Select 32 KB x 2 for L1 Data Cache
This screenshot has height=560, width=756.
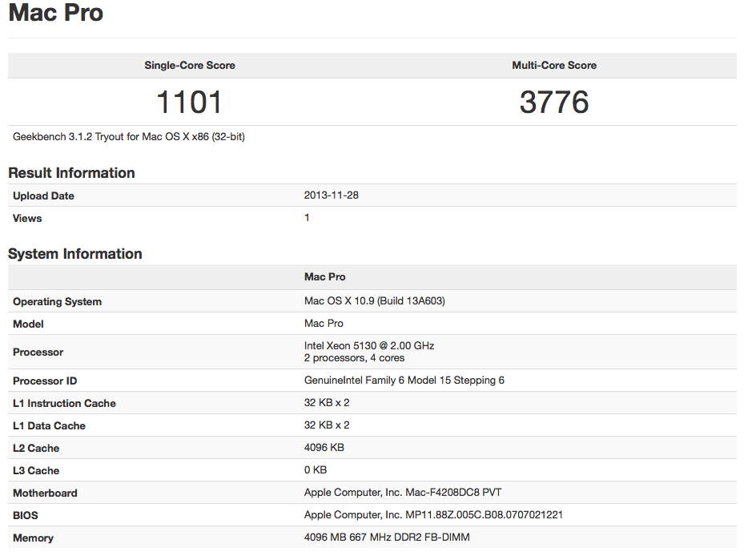[327, 425]
